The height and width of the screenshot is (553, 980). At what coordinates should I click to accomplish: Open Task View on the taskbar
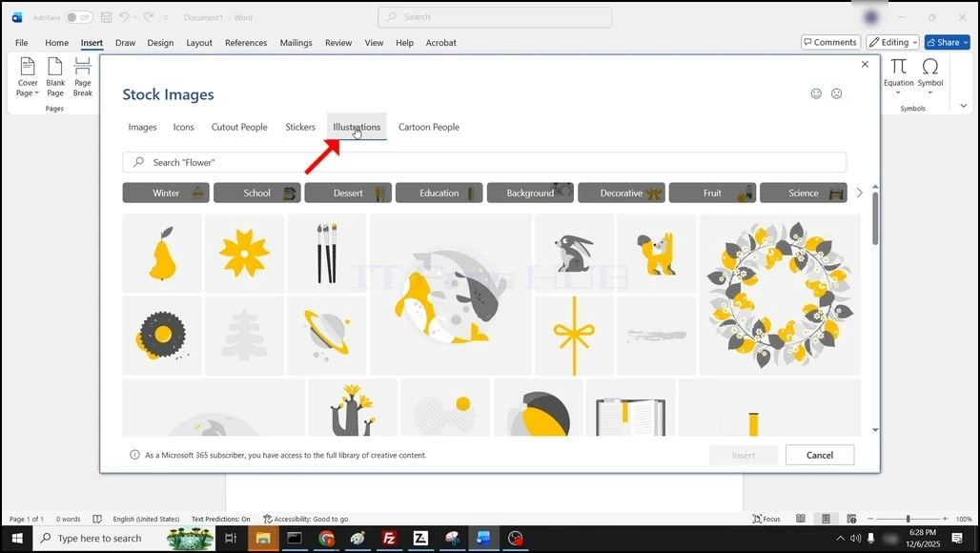[x=231, y=538]
